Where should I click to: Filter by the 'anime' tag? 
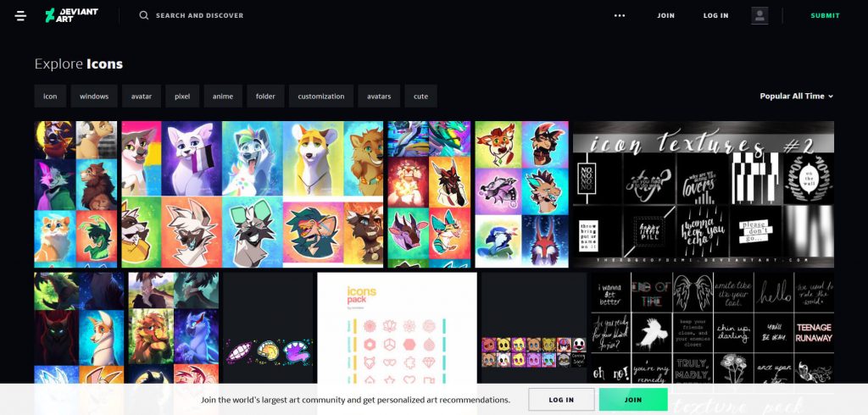click(223, 97)
